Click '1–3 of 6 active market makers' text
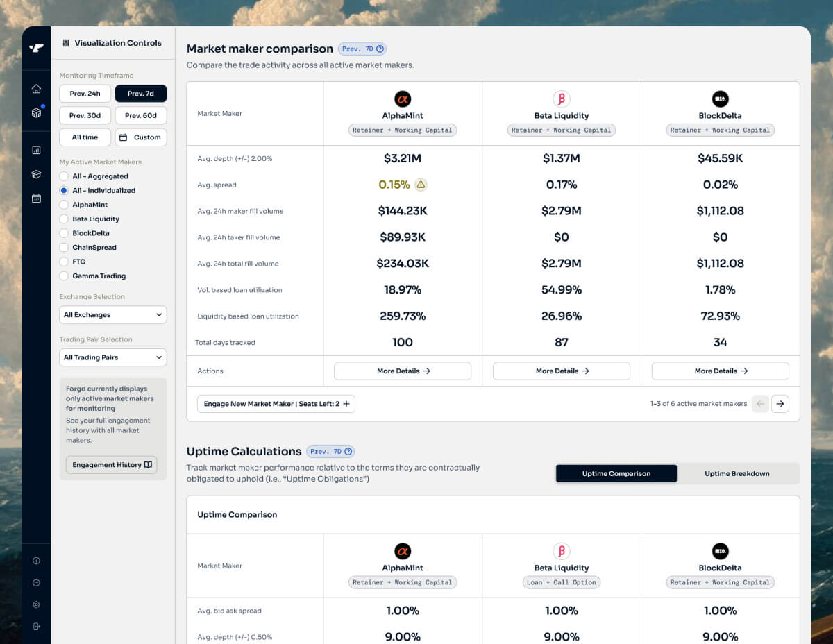 pos(699,404)
